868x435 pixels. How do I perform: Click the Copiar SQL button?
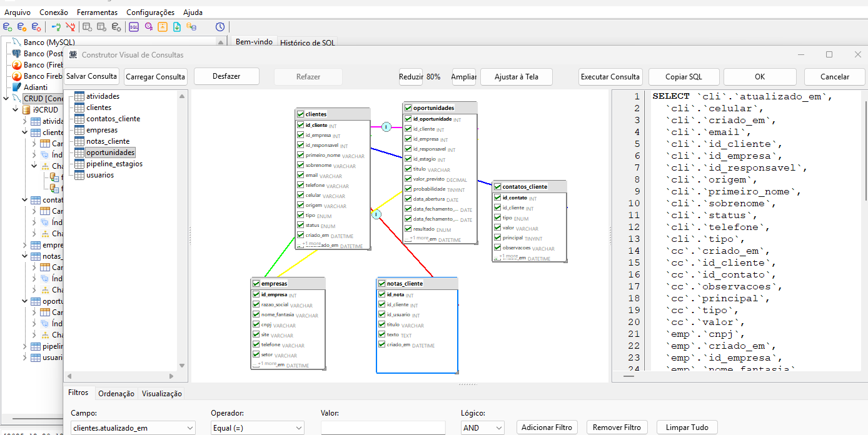pyautogui.click(x=684, y=76)
